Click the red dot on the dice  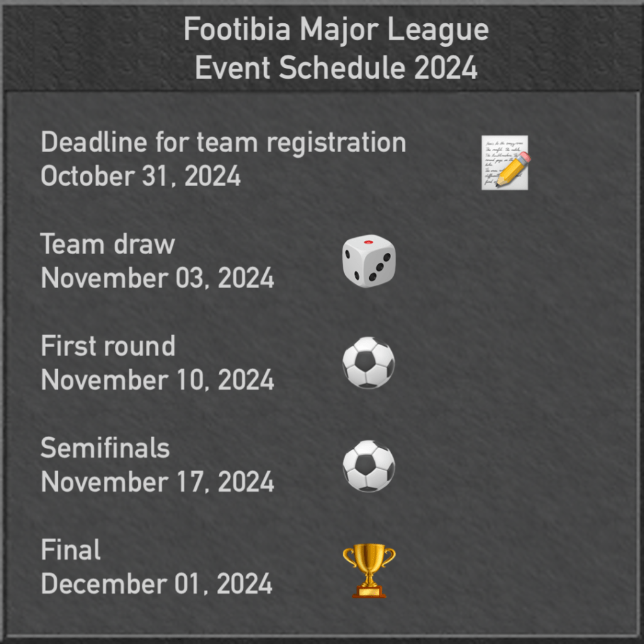[369, 241]
